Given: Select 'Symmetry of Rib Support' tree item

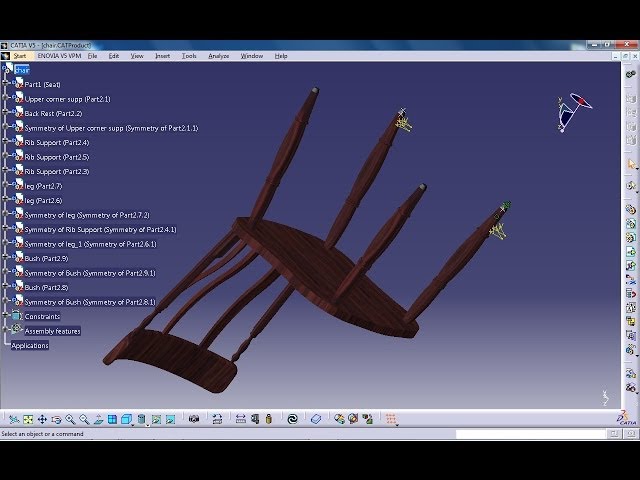Looking at the screenshot, I should [x=100, y=230].
